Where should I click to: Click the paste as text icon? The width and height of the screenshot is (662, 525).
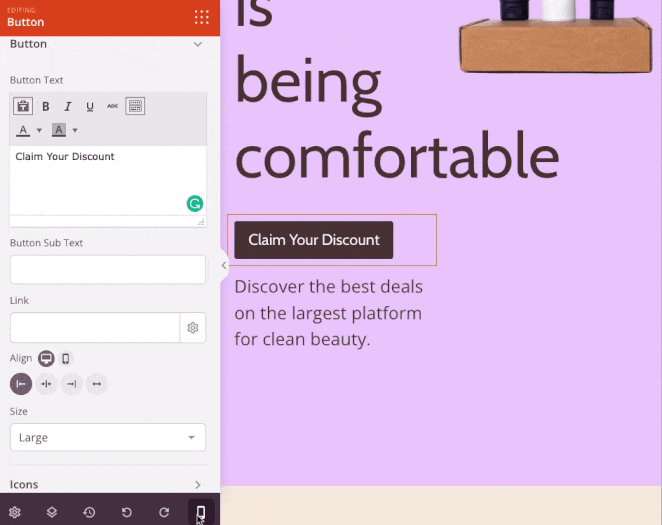(23, 106)
